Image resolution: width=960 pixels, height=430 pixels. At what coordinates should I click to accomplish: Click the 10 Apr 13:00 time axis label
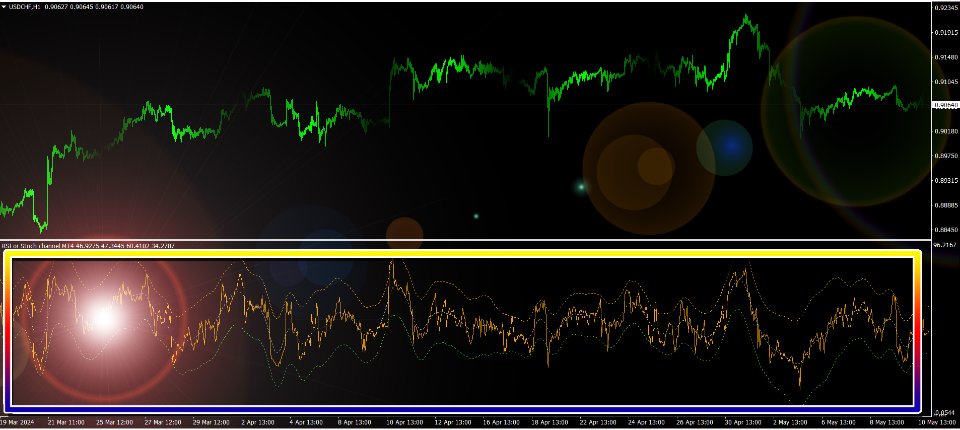pos(406,423)
